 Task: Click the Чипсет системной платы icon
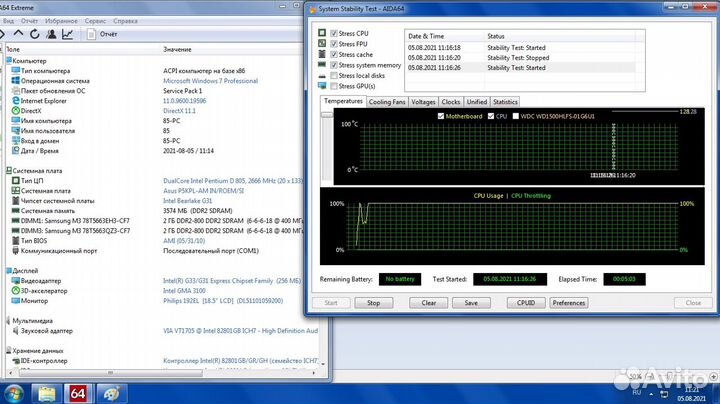tap(16, 201)
